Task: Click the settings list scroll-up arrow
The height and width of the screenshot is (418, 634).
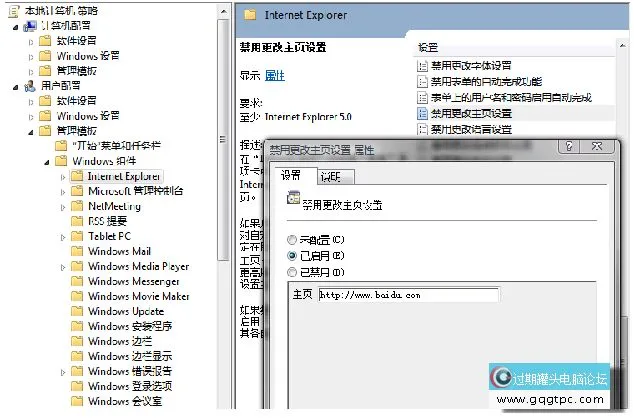Action: point(622,46)
